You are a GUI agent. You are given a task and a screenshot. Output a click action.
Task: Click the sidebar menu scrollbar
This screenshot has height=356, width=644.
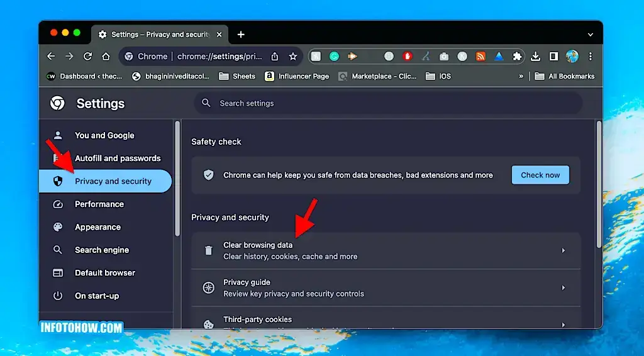(x=177, y=179)
